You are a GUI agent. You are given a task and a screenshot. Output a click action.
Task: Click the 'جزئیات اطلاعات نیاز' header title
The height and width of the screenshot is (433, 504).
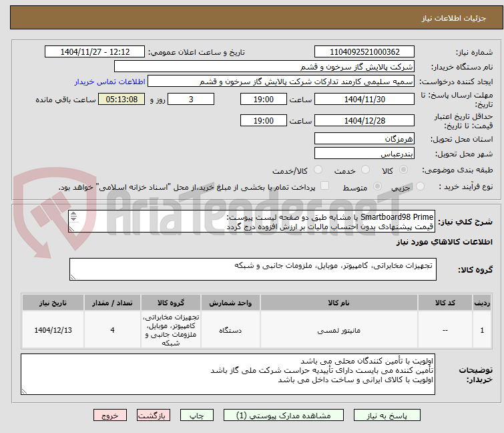454,18
